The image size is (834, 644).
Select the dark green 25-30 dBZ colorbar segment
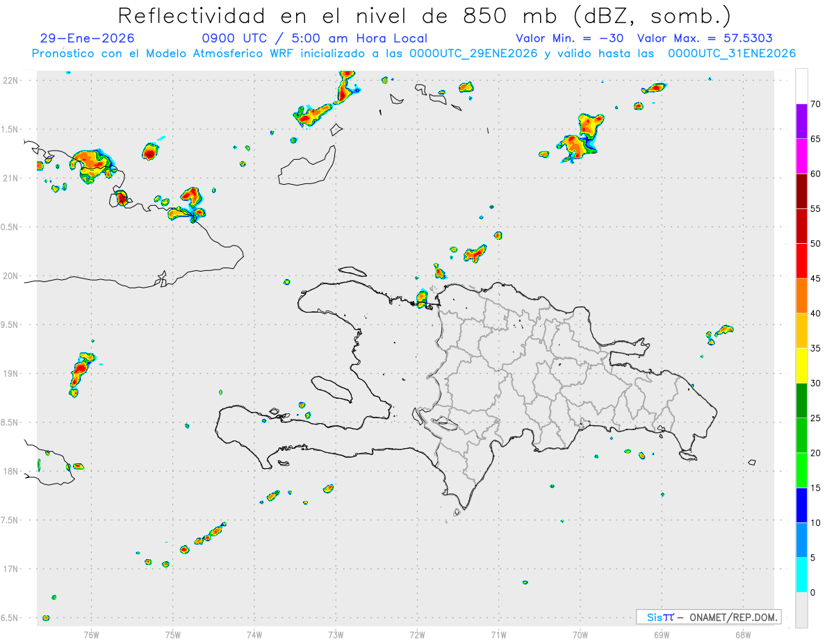801,401
